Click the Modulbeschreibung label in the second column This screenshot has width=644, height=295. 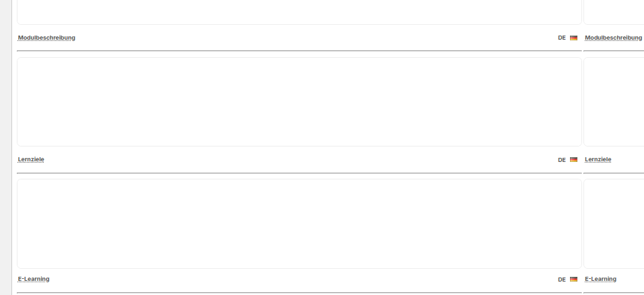pos(613,38)
